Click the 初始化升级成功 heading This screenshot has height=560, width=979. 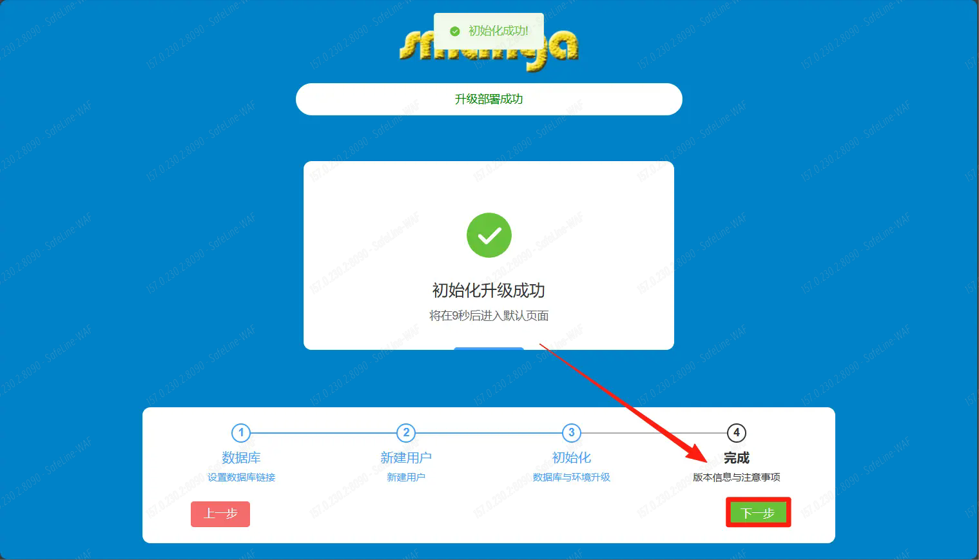tap(489, 291)
